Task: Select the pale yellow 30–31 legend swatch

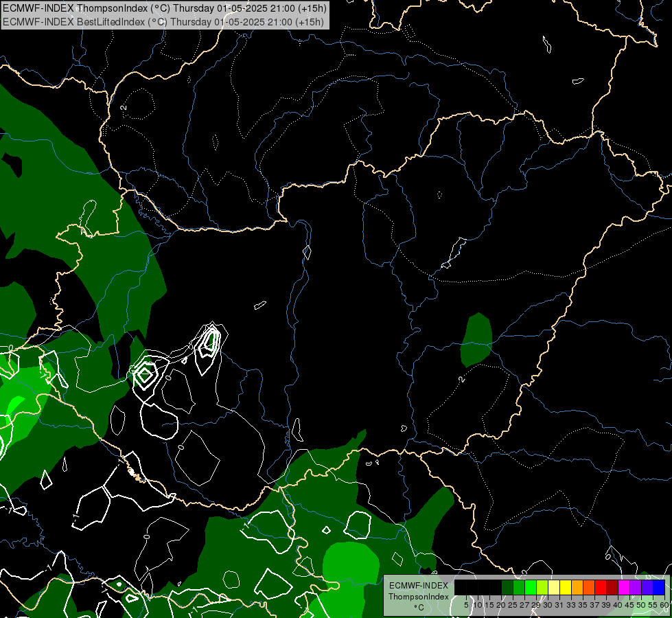Action: pos(554,587)
